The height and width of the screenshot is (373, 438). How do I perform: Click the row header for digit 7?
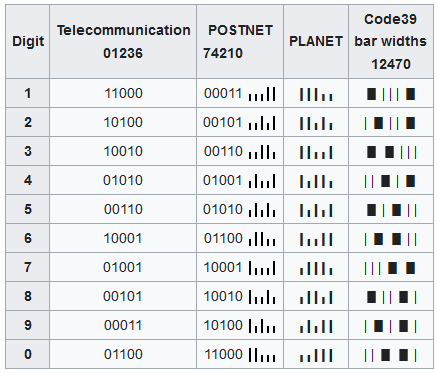point(28,267)
